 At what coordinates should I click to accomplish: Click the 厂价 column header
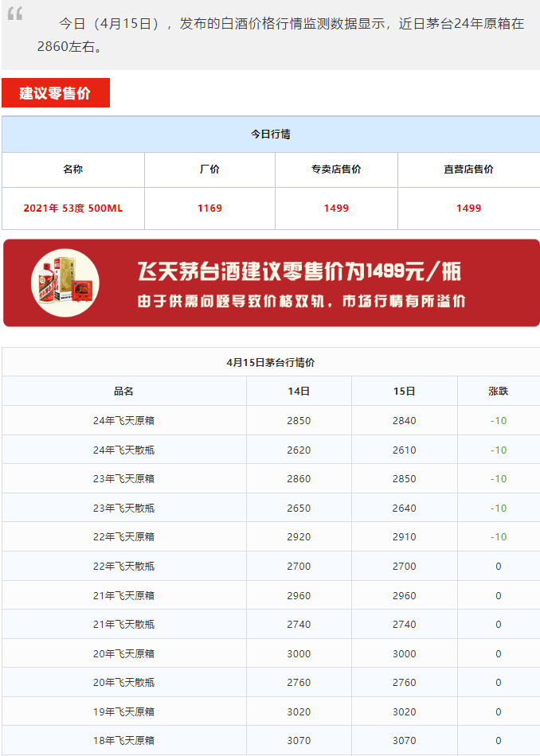209,170
